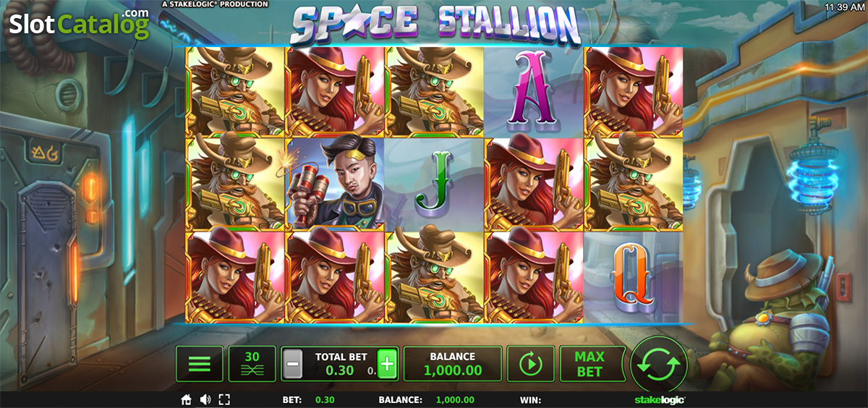Select the green J symbol on the reels
This screenshot has height=408, width=868.
pos(434,183)
